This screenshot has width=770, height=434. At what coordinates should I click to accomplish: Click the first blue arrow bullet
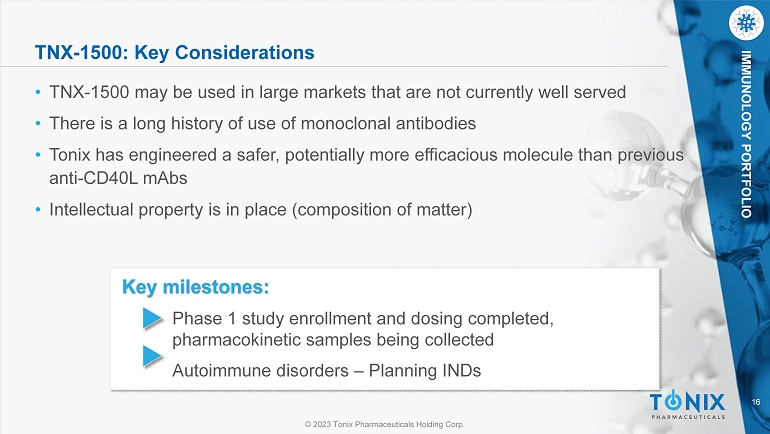(x=153, y=318)
